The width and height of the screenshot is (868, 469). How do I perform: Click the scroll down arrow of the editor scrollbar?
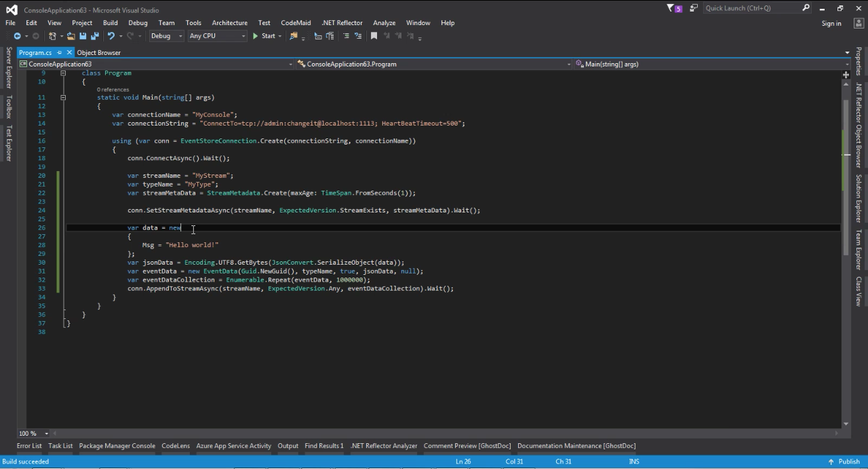[846, 424]
